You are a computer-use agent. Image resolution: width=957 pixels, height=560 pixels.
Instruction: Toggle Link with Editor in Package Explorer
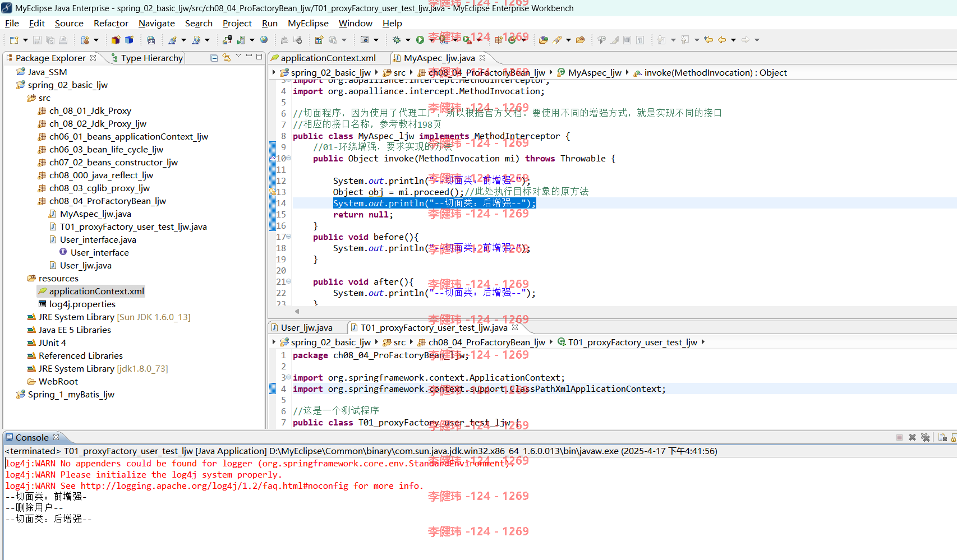(x=227, y=58)
